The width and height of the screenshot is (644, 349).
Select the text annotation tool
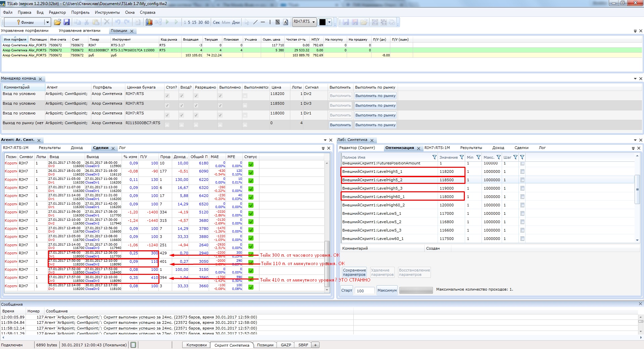[286, 22]
